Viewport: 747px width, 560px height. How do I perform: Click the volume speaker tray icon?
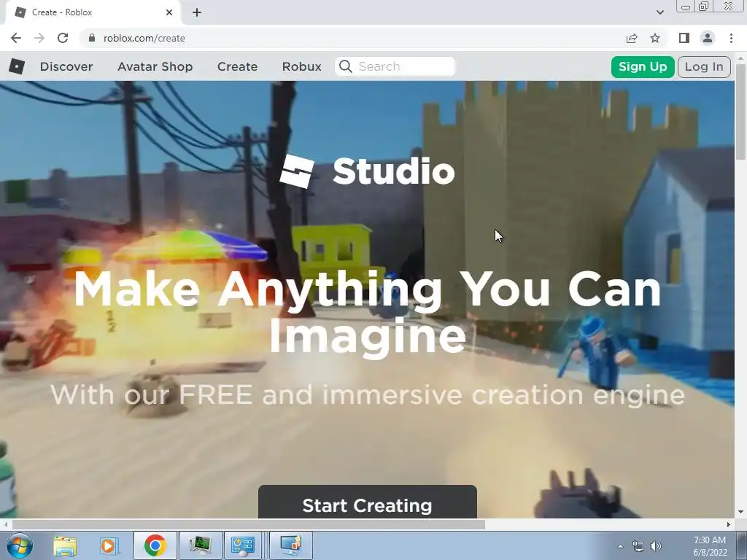656,546
